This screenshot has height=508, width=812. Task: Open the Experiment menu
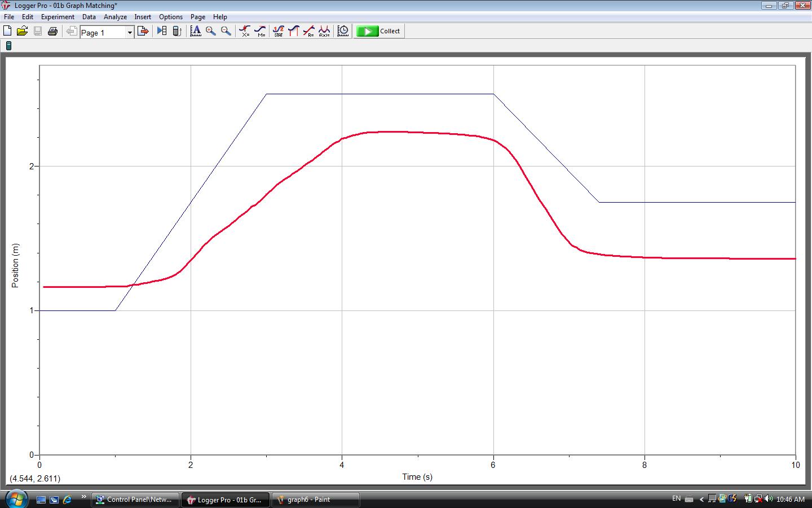pos(58,16)
